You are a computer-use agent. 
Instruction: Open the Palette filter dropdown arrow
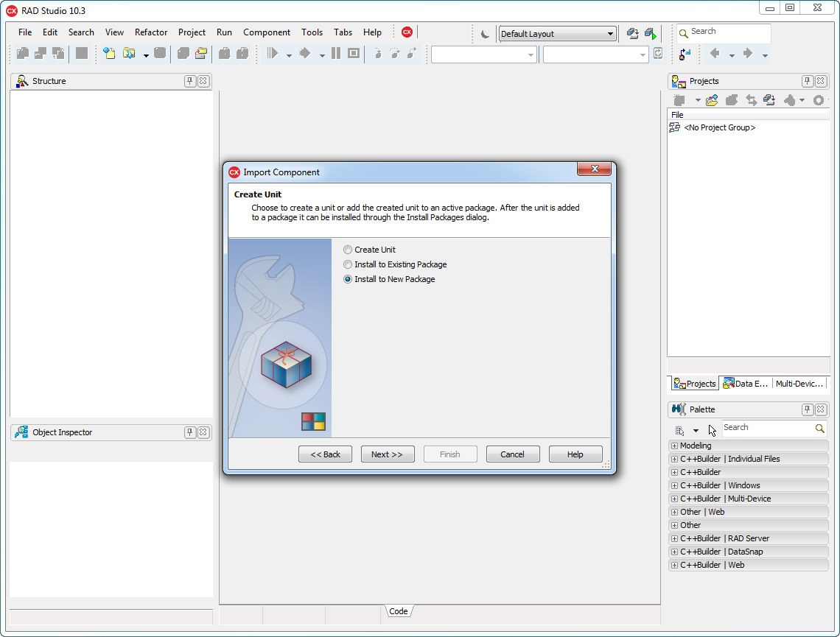pyautogui.click(x=696, y=431)
